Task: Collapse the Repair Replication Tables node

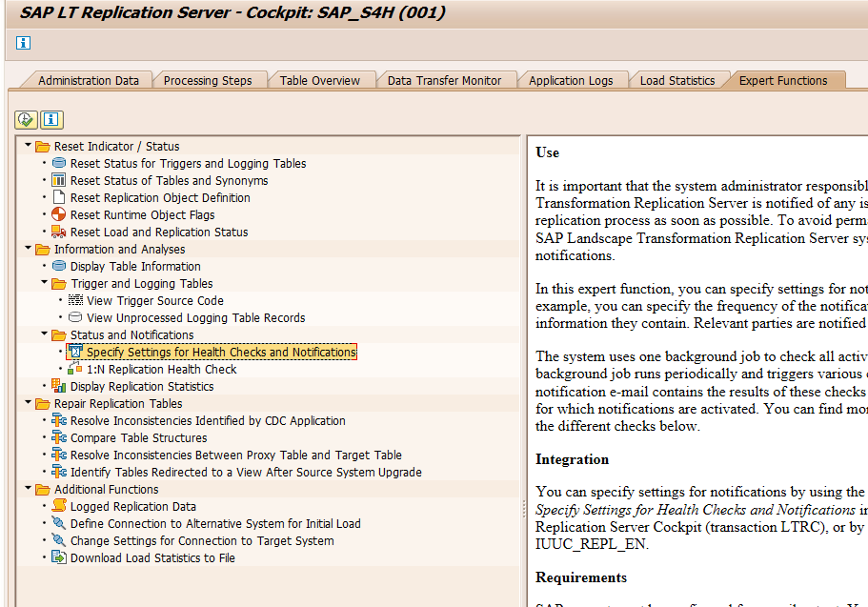Action: [x=28, y=403]
